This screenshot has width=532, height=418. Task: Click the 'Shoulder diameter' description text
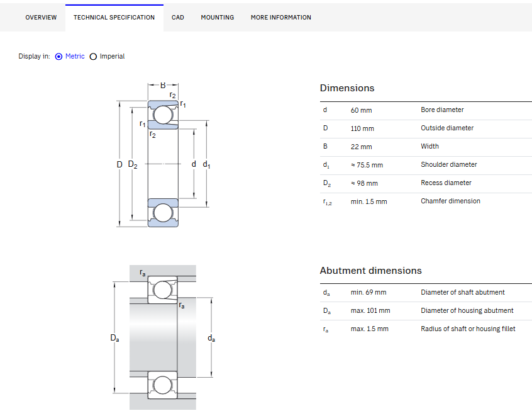click(449, 165)
